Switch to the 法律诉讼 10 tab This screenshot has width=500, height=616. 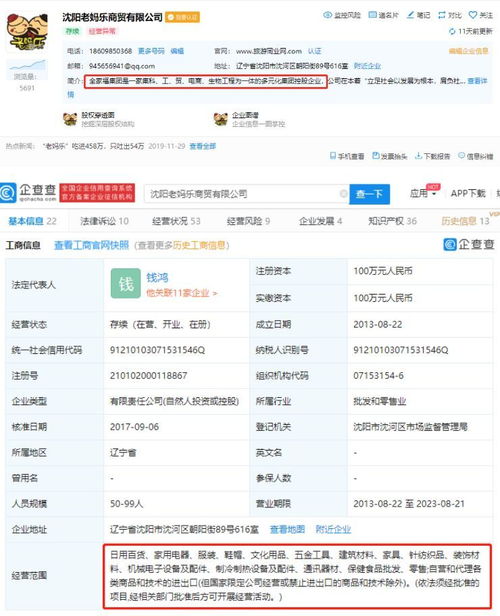104,221
